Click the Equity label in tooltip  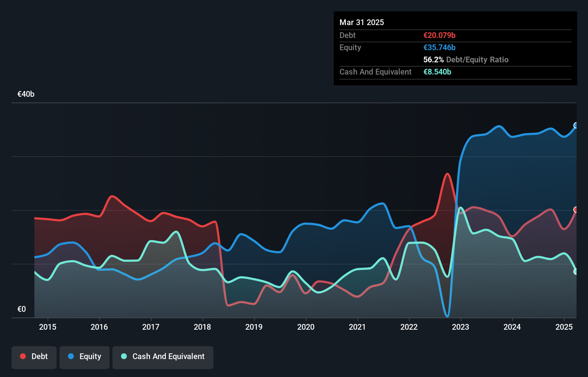point(350,47)
